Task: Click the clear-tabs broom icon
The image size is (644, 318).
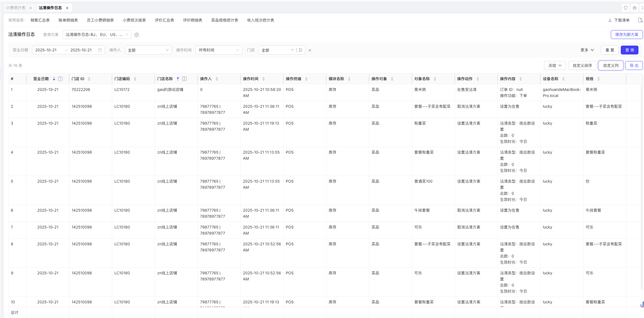Action: (635, 8)
